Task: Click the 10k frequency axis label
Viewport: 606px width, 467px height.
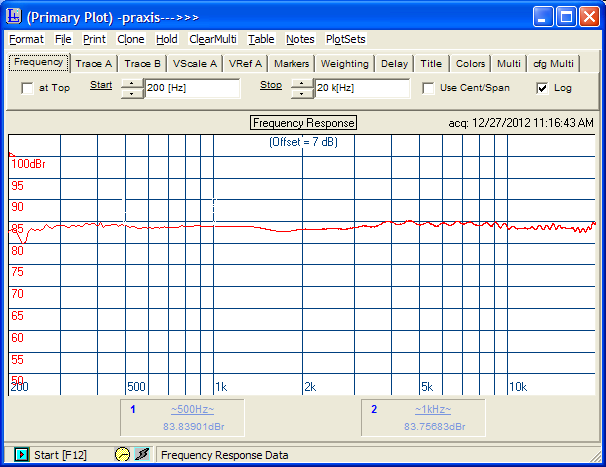Action: (x=518, y=387)
